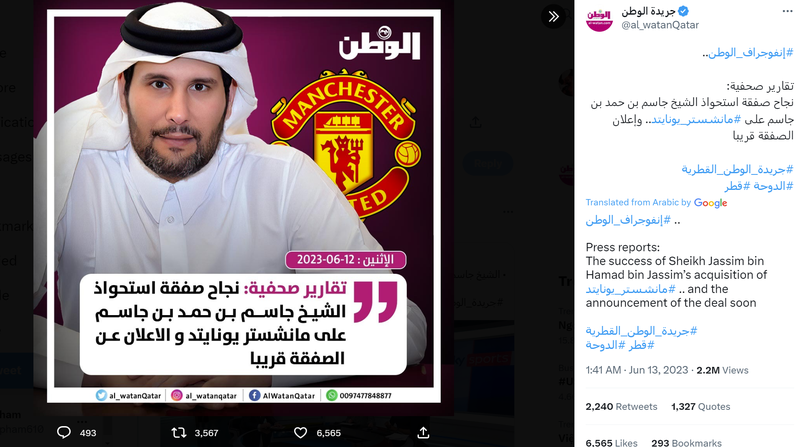The width and height of the screenshot is (800, 447).
Task: Click the reply speech-bubble icon
Action: click(x=64, y=433)
